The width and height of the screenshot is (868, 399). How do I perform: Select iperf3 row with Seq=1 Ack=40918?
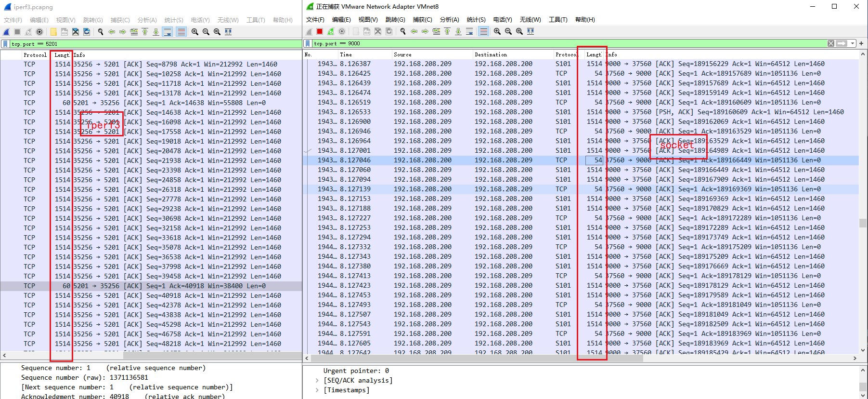tap(151, 286)
